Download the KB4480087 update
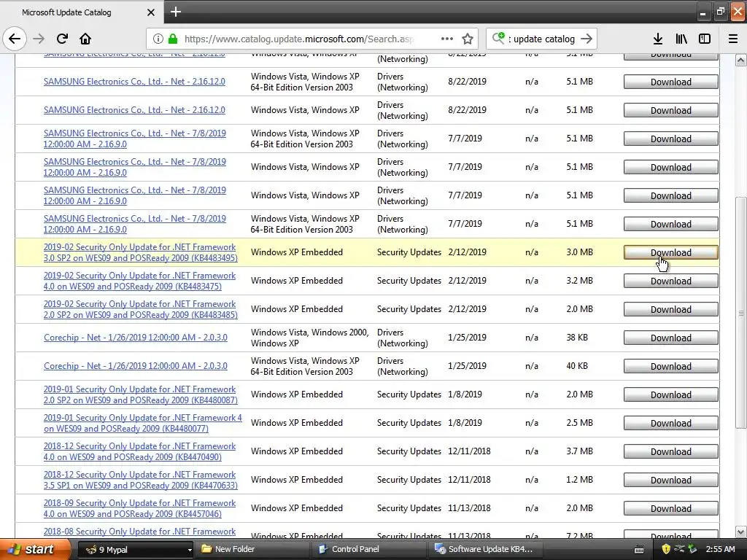The image size is (747, 560). click(x=671, y=394)
